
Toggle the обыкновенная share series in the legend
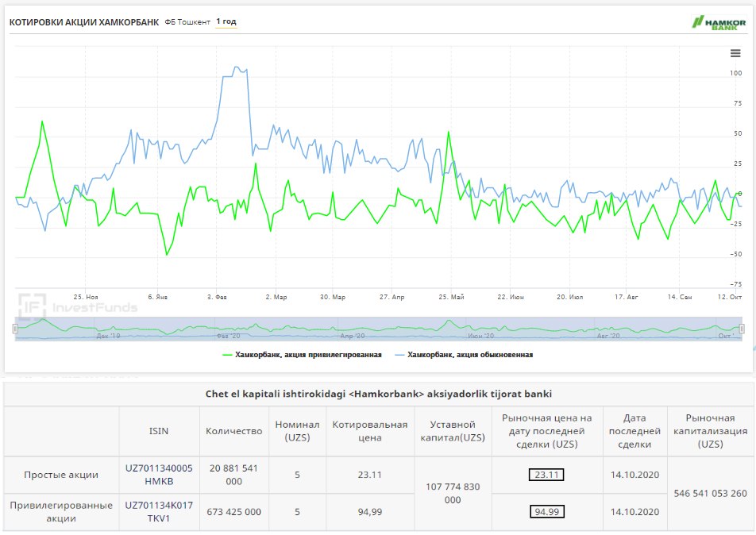(x=464, y=355)
